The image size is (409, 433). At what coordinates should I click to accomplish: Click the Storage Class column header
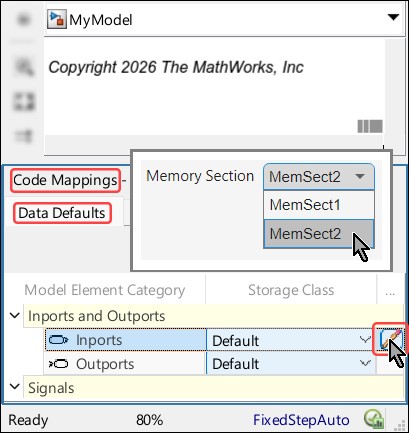click(291, 290)
